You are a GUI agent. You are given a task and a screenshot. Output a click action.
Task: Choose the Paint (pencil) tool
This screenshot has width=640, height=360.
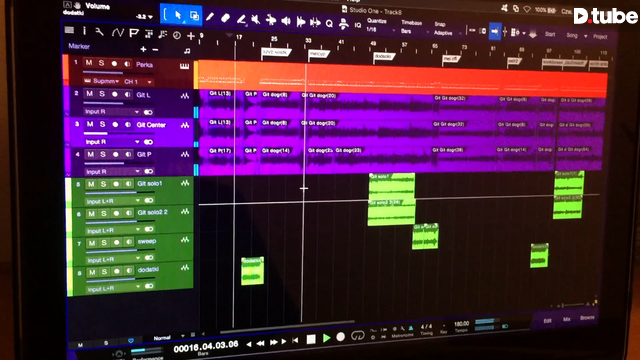(x=210, y=17)
